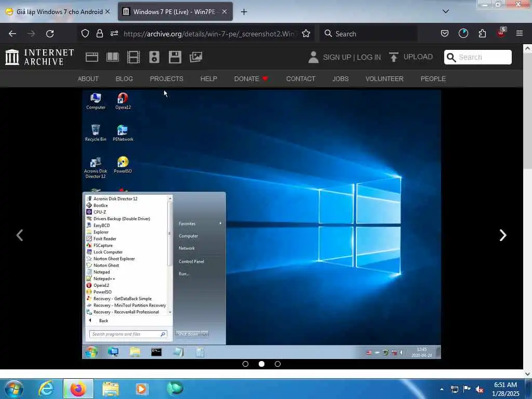Click the muted volume tray icon
The height and width of the screenshot is (399, 532).
click(x=480, y=390)
